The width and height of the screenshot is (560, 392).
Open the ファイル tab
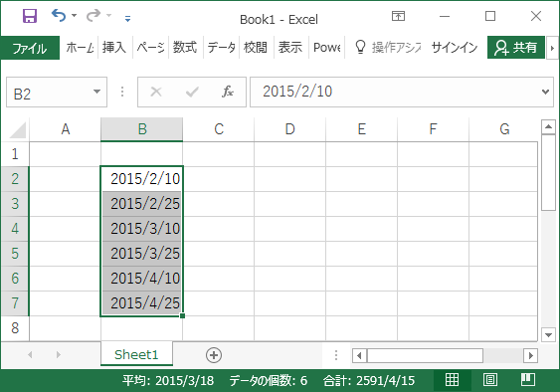pyautogui.click(x=30, y=48)
